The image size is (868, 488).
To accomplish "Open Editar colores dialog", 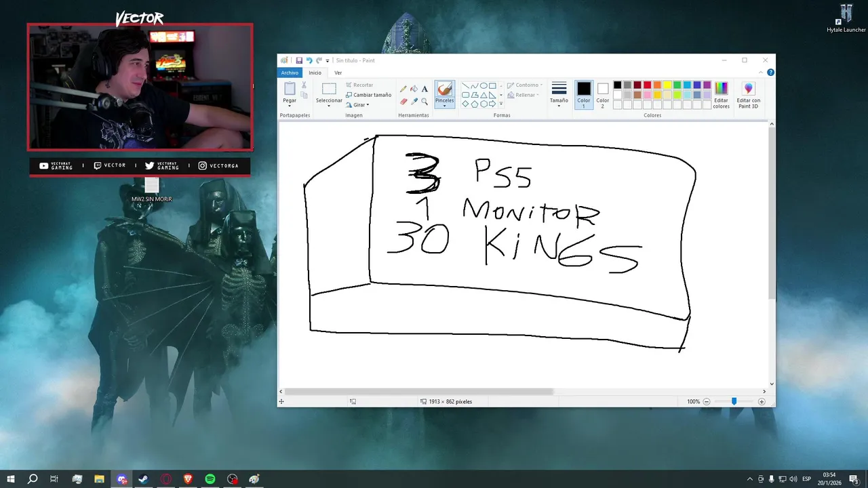I will [x=722, y=95].
